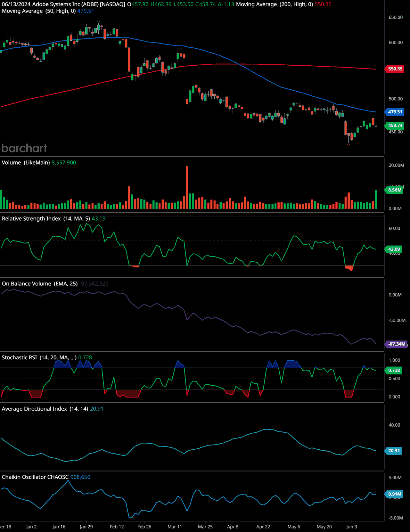Screen dimensions: 410x532
Task: Click the purple -97.34M OBV tag
Action: [x=397, y=344]
